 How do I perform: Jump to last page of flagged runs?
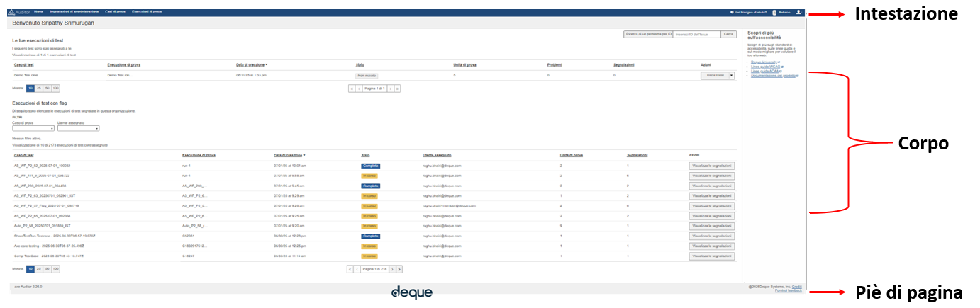(x=399, y=269)
